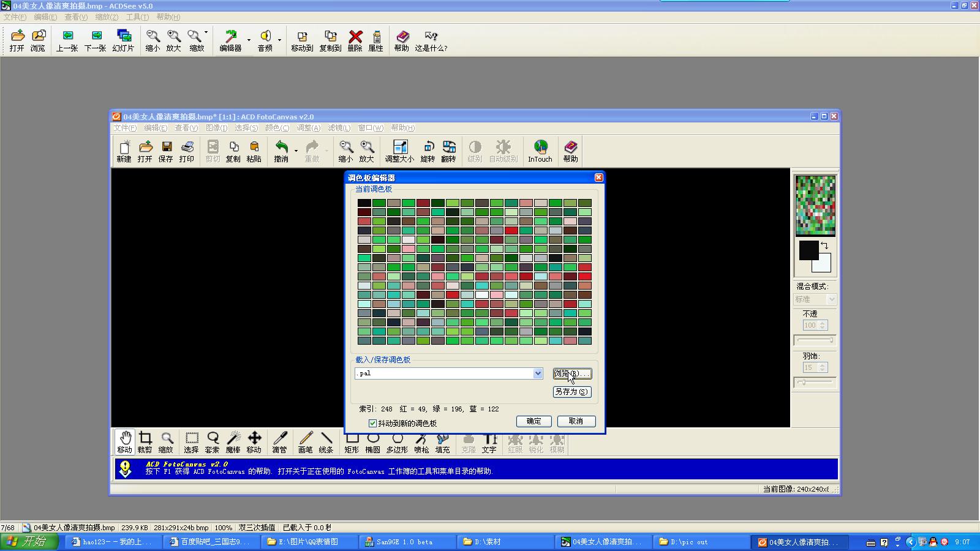Swap the foreground and background colors
980x551 pixels.
[824, 246]
